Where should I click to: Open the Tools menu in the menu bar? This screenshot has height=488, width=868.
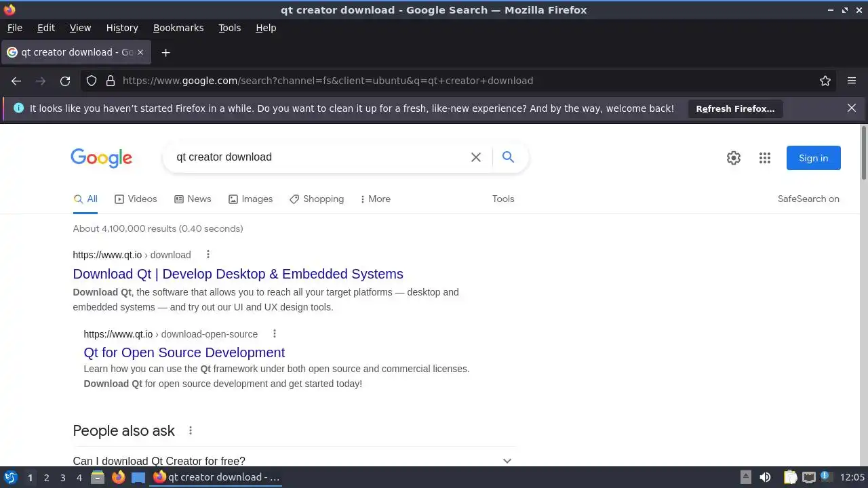(x=229, y=28)
